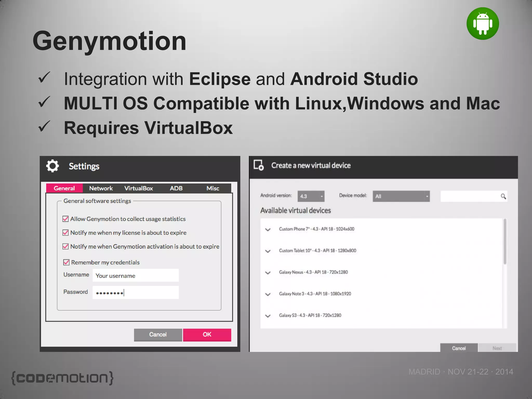
Task: Click the Settings gear icon
Action: coord(52,166)
